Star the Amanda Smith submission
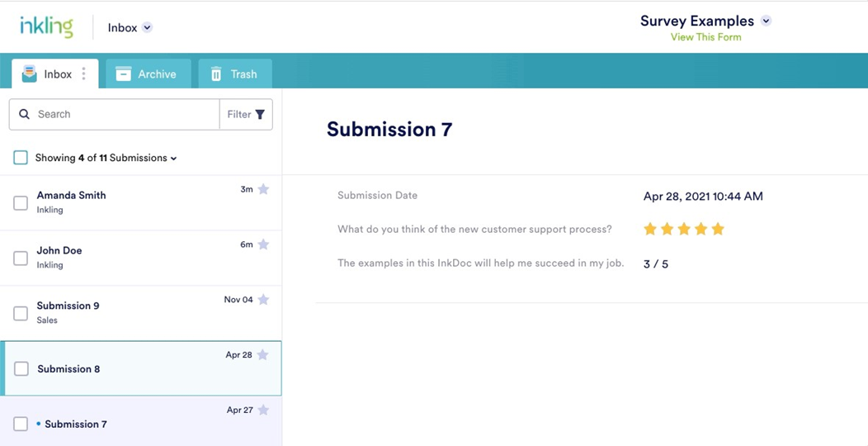868x446 pixels. click(263, 189)
